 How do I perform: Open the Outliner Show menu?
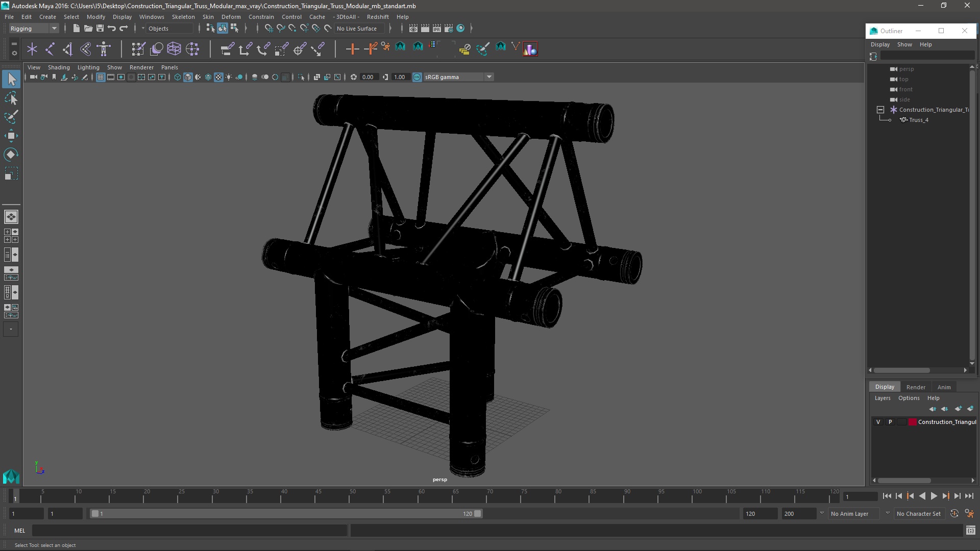tap(904, 44)
